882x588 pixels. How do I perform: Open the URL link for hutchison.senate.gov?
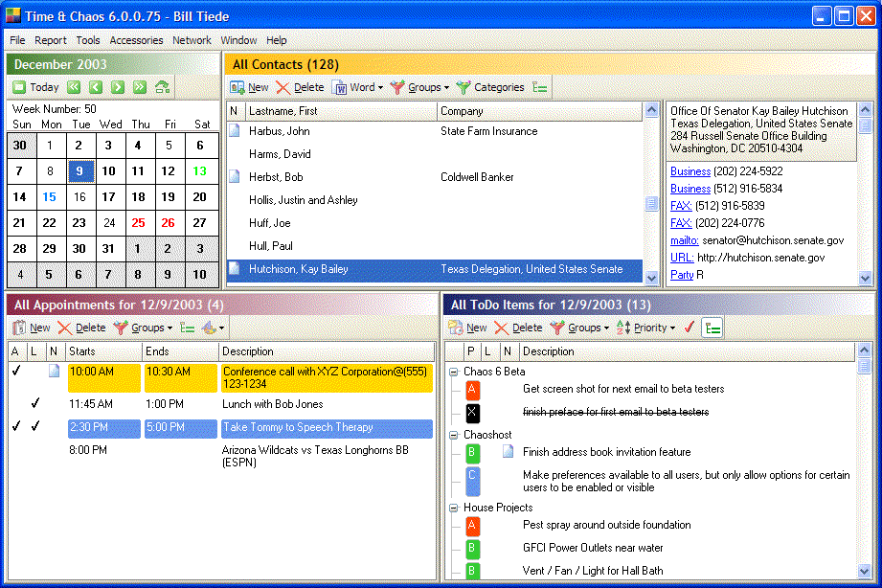click(x=682, y=258)
